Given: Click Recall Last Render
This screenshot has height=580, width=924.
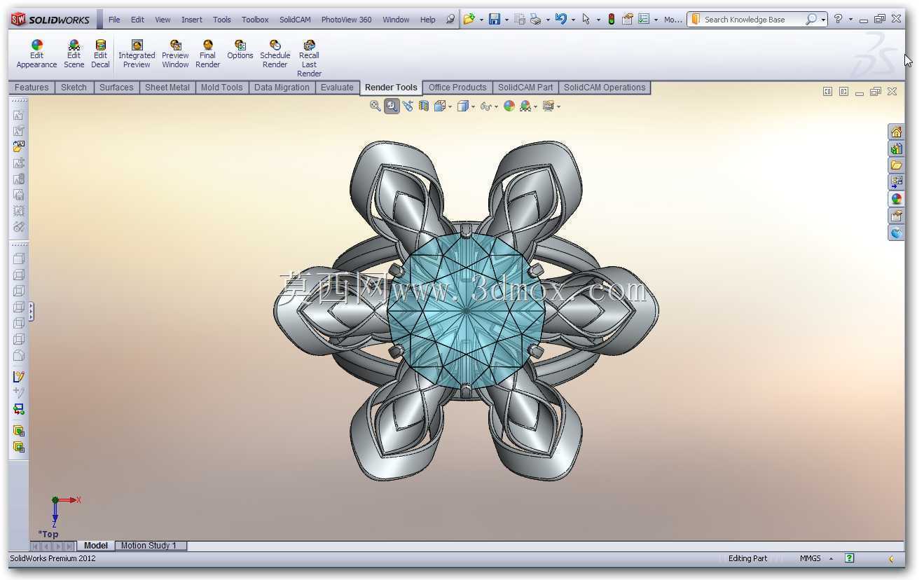Looking at the screenshot, I should pos(309,58).
